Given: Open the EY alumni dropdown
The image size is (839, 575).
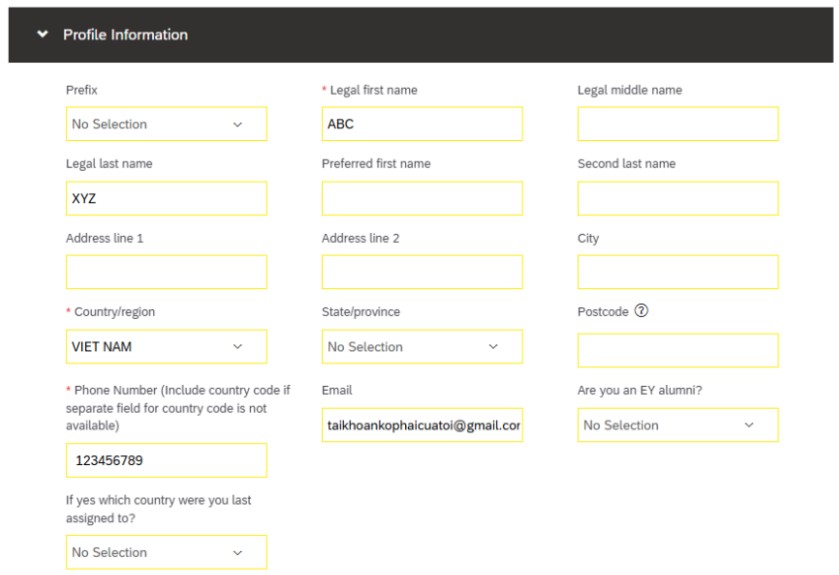Looking at the screenshot, I should (677, 425).
